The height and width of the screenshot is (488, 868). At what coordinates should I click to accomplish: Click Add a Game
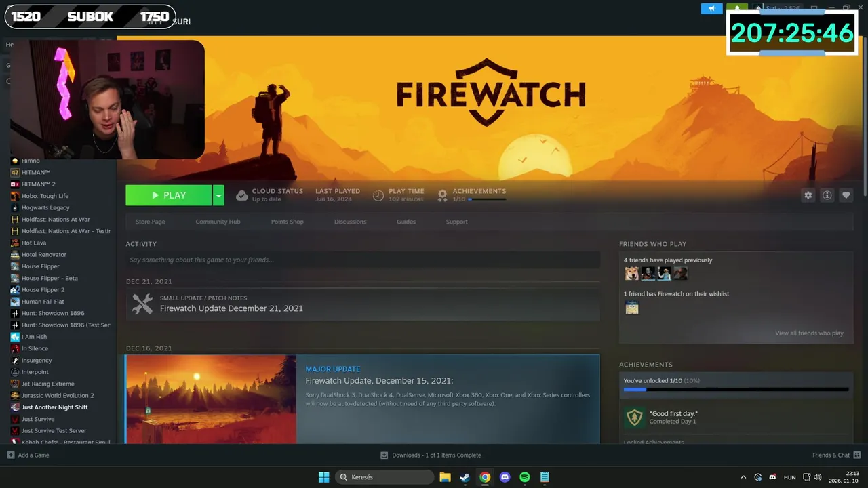(28, 455)
